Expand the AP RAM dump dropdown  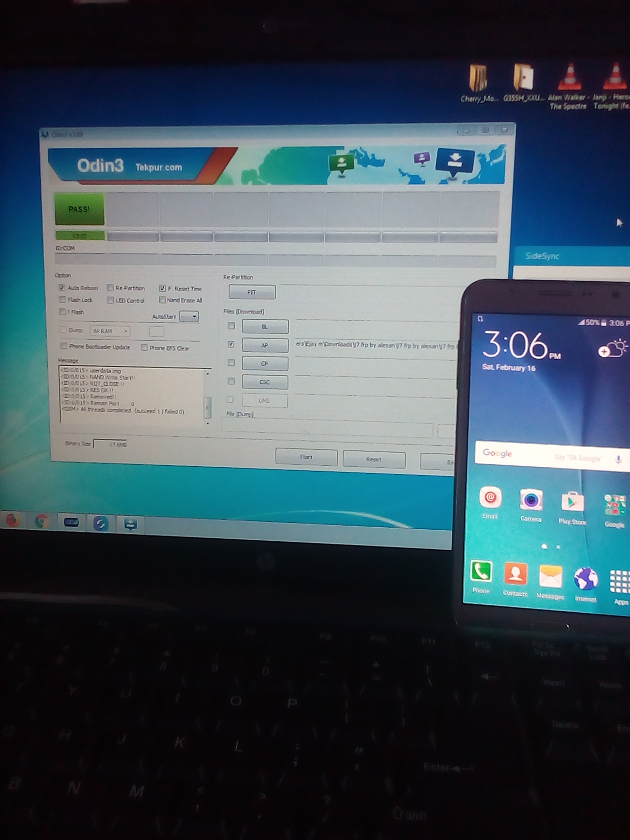coord(110,331)
